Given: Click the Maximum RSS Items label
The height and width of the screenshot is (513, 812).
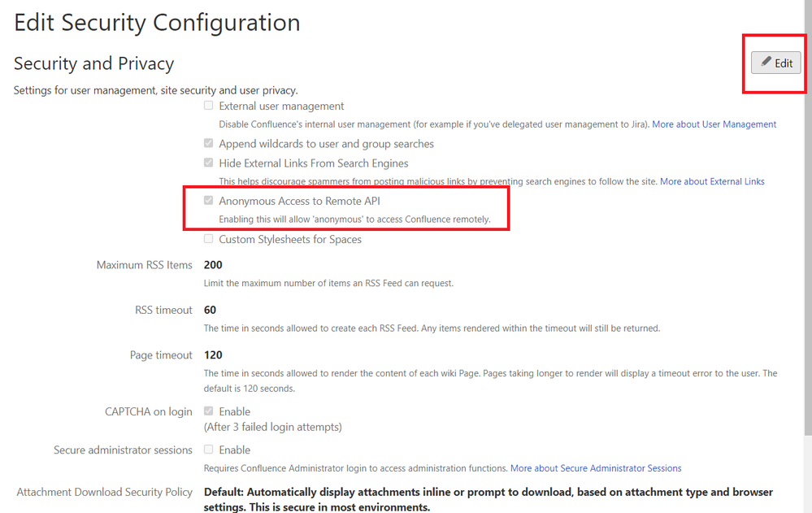Looking at the screenshot, I should [145, 265].
